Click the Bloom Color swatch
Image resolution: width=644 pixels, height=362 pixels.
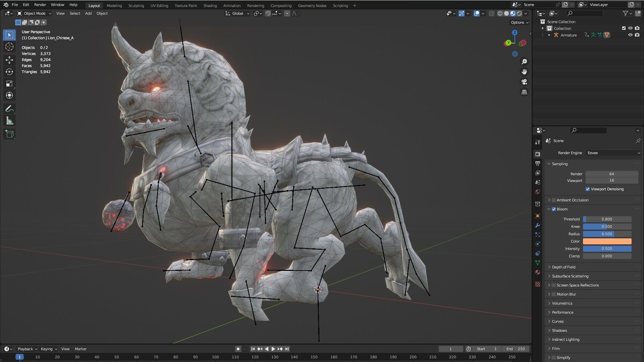(x=607, y=241)
